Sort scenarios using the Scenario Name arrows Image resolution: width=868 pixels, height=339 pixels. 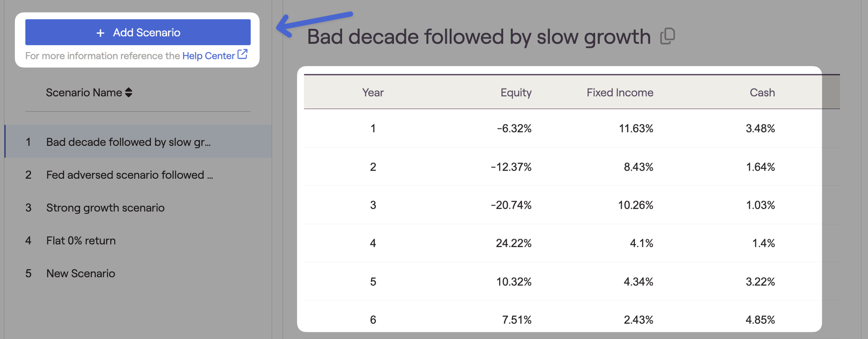[129, 92]
